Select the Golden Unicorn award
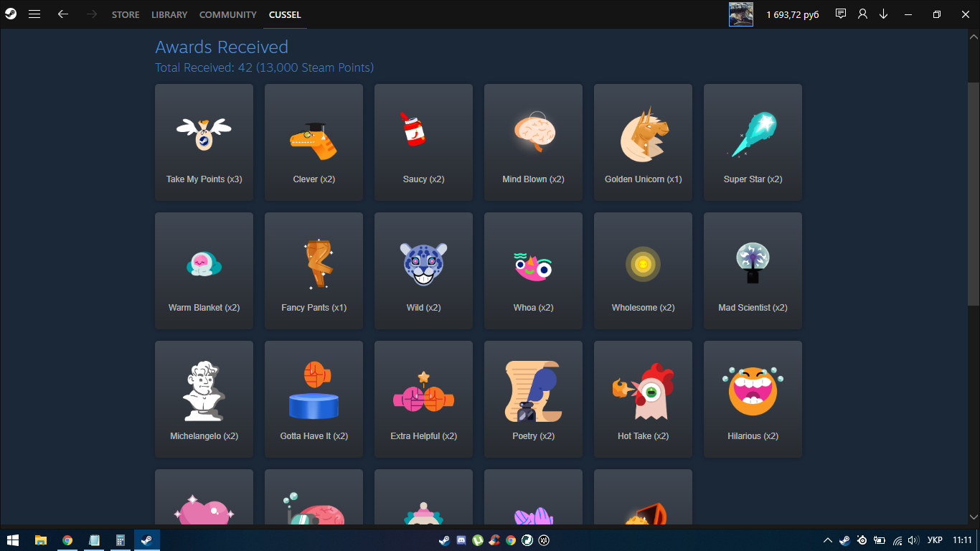This screenshot has width=980, height=551. (x=644, y=142)
